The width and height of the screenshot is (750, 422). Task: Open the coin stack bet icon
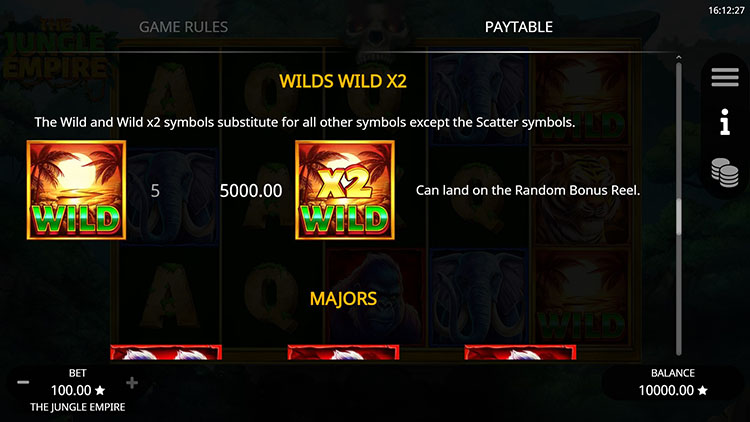click(x=725, y=173)
